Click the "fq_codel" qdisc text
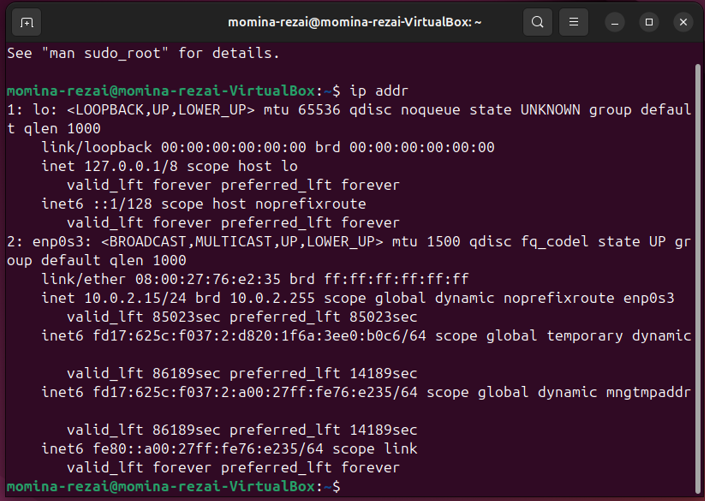 click(x=554, y=242)
